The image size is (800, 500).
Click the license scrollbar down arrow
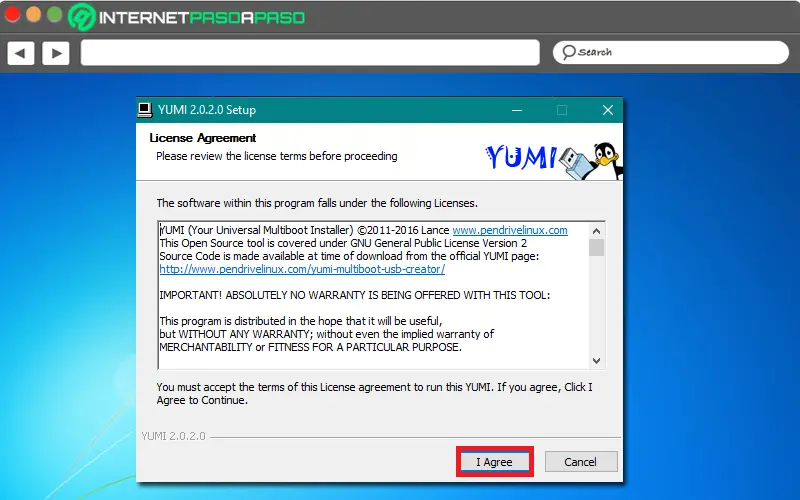click(x=596, y=361)
